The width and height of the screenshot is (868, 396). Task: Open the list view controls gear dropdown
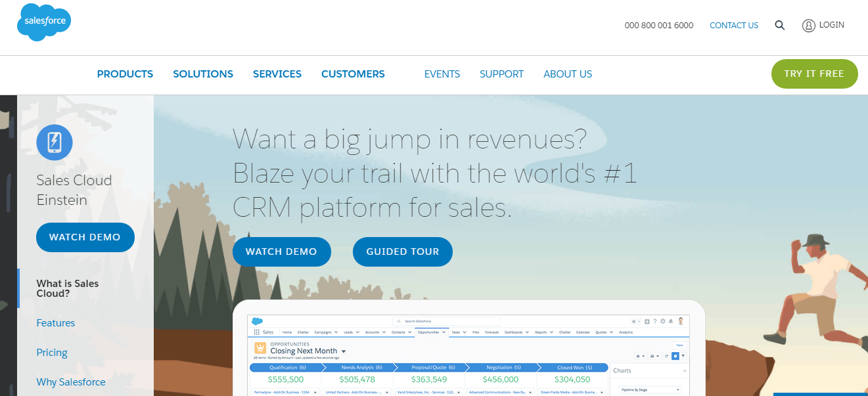(640, 356)
